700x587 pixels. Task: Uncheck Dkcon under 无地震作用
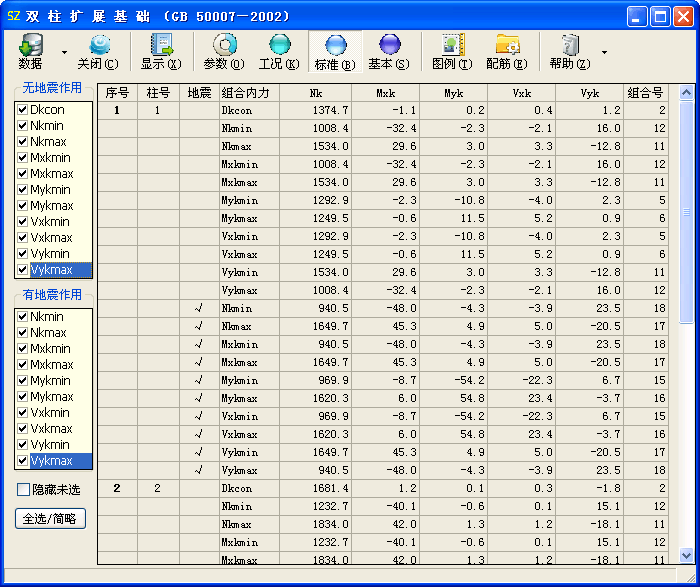(x=23, y=110)
